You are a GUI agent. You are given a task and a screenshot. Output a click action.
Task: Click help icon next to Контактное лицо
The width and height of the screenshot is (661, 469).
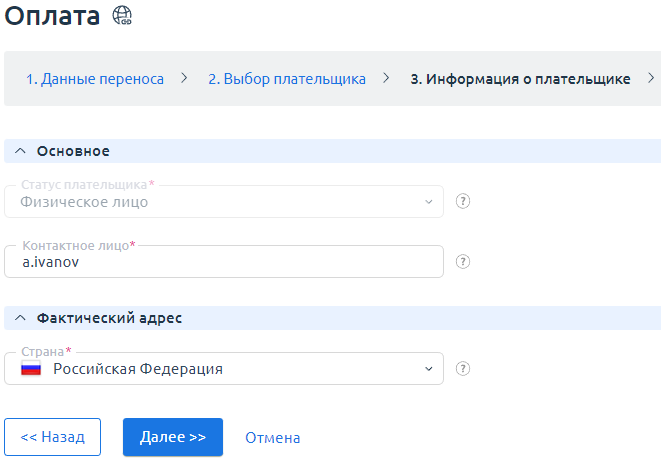pos(463,261)
